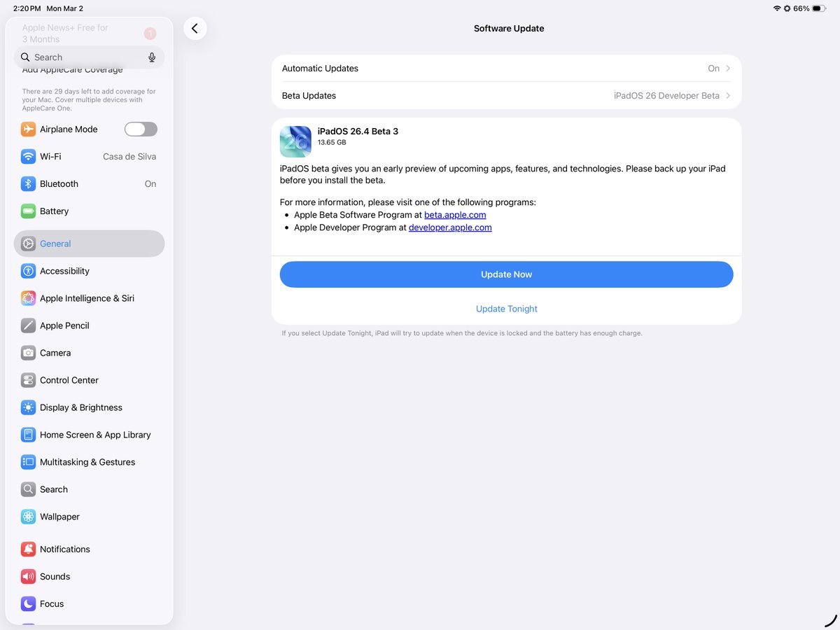Tap the battery indicator in status bar
The width and height of the screenshot is (840, 630).
pyautogui.click(x=820, y=8)
